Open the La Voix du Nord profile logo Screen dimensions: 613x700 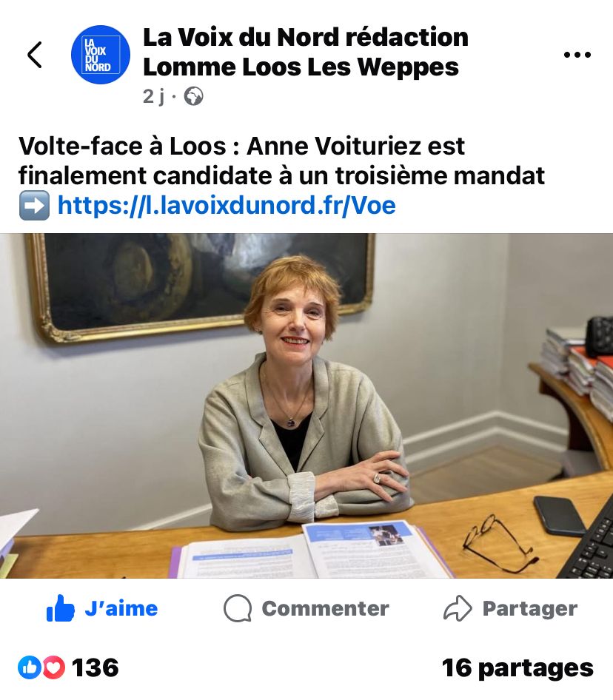pyautogui.click(x=101, y=55)
